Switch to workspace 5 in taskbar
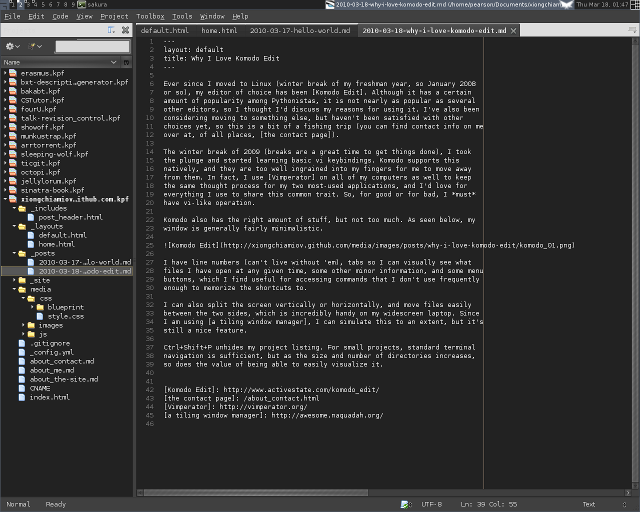640x512 pixels. pyautogui.click(x=43, y=4)
